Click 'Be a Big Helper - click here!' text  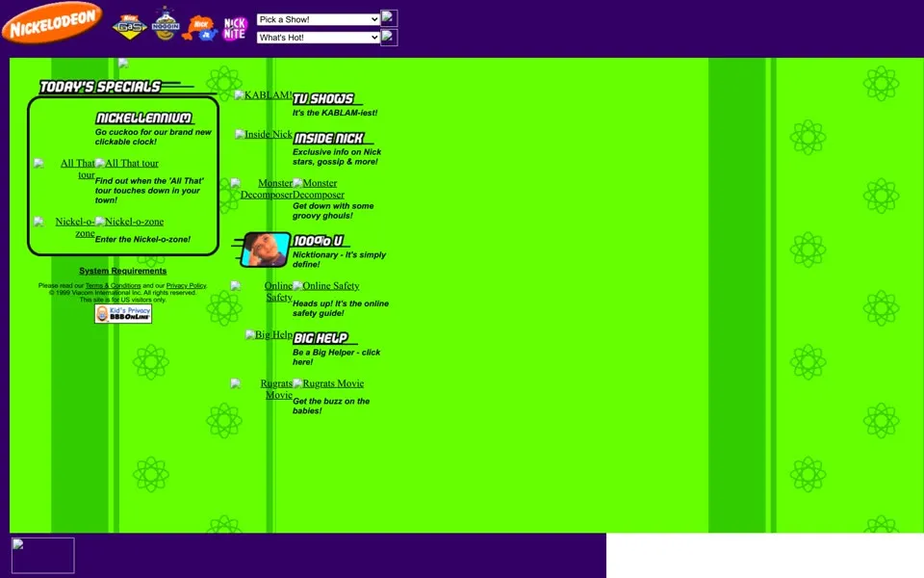[337, 357]
